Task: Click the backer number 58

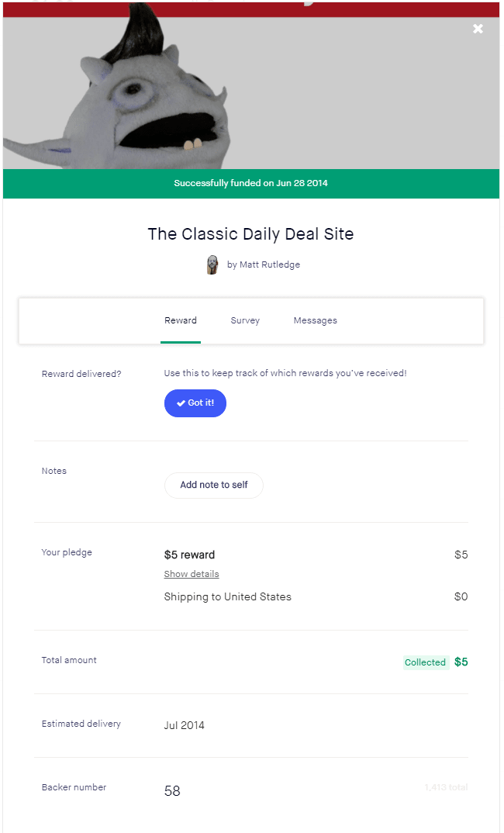Action: tap(172, 791)
